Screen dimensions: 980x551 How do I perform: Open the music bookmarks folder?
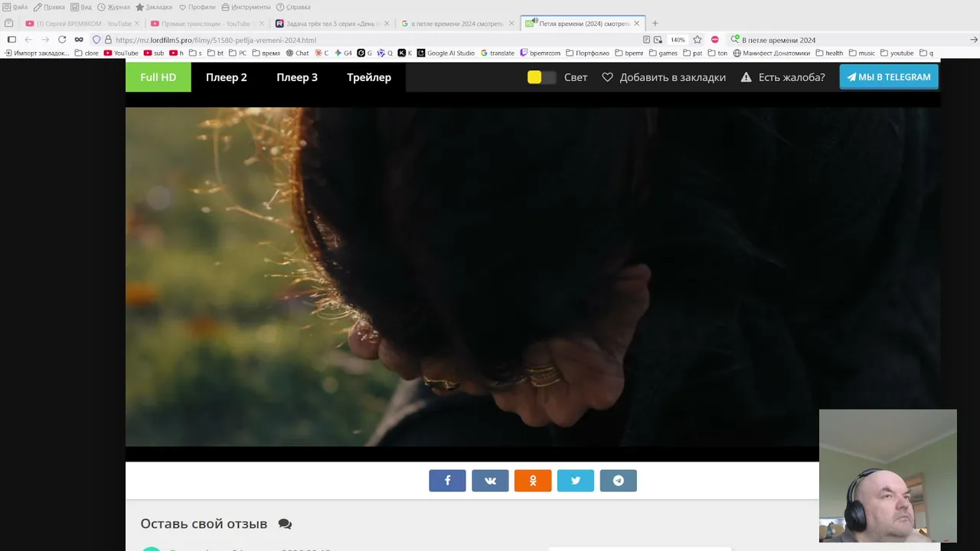tap(861, 54)
